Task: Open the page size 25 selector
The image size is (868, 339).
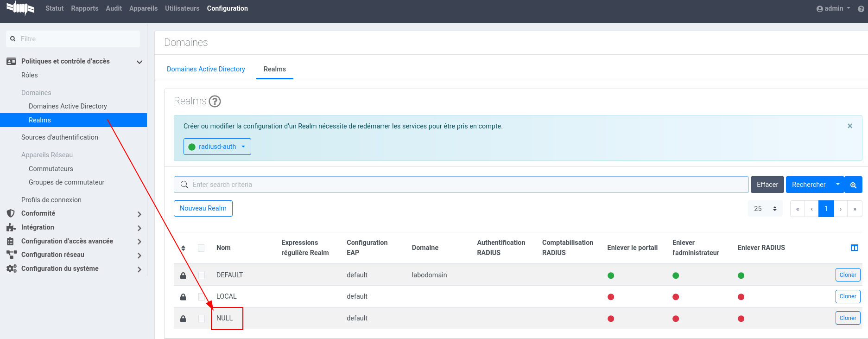Action: 765,209
